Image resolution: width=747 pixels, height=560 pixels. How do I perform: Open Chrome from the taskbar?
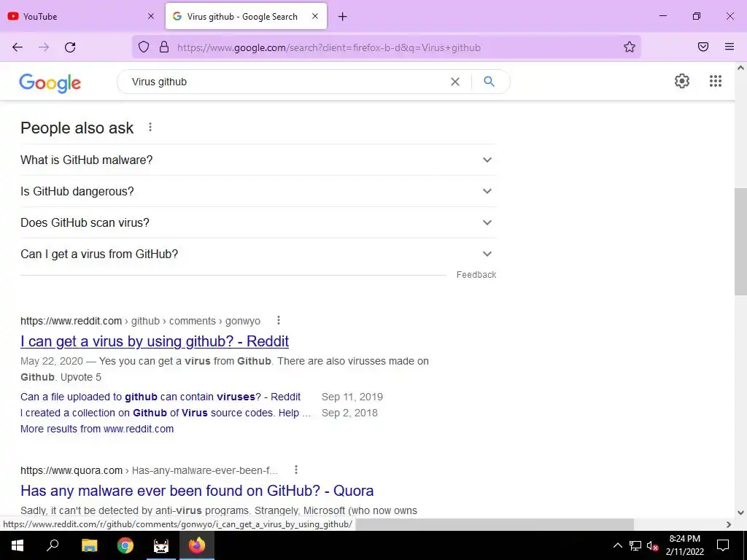(125, 545)
